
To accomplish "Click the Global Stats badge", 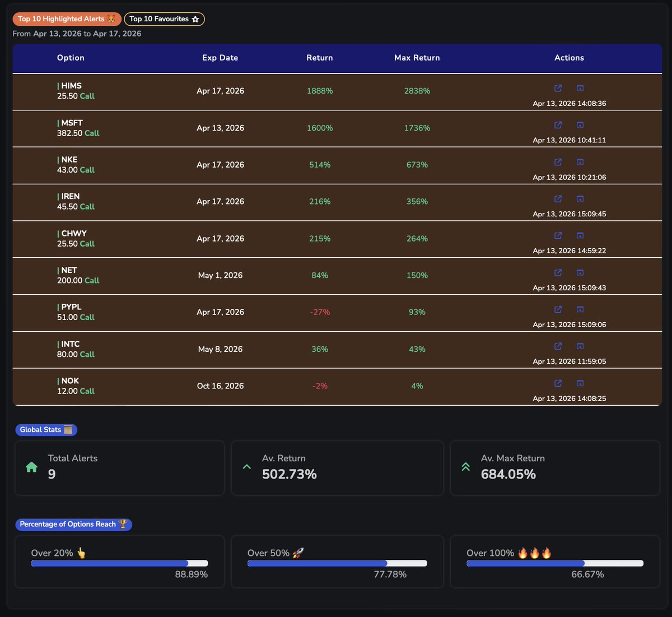I will click(46, 430).
